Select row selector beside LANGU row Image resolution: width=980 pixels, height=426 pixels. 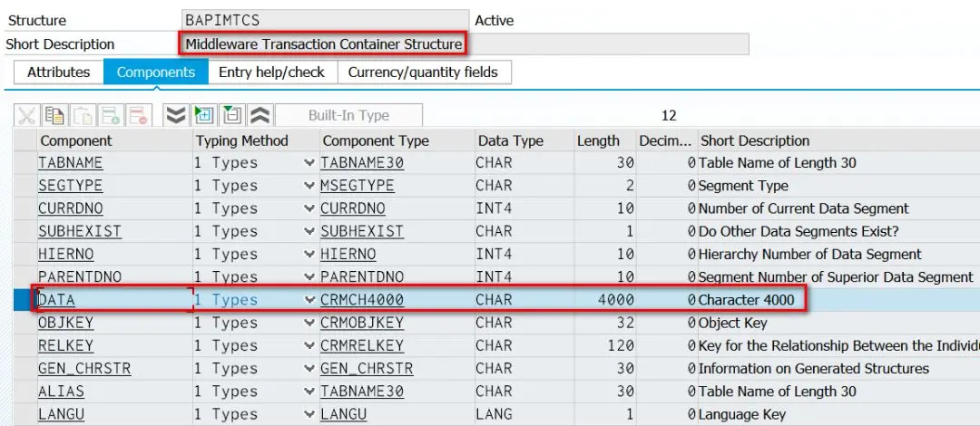coord(25,415)
